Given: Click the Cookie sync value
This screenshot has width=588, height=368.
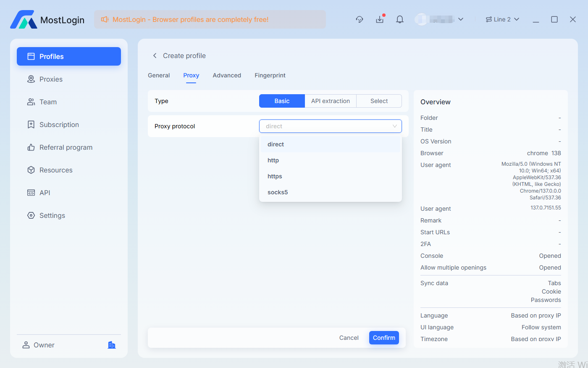Looking at the screenshot, I should (551, 291).
